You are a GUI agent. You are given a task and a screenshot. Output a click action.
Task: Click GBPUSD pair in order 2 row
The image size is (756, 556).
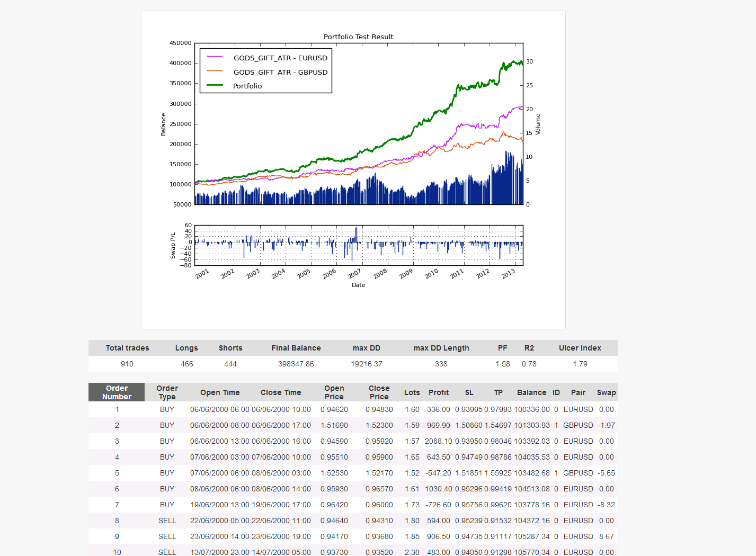(578, 425)
